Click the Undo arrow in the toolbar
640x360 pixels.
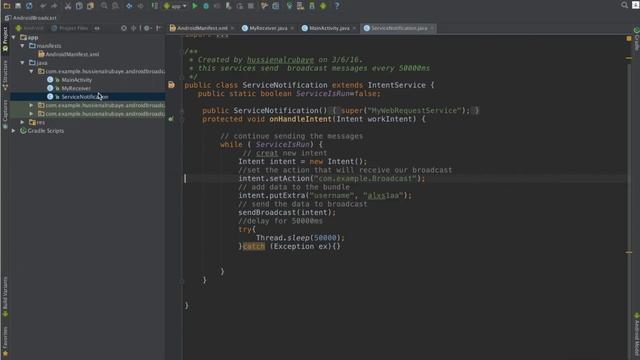[x=42, y=6]
